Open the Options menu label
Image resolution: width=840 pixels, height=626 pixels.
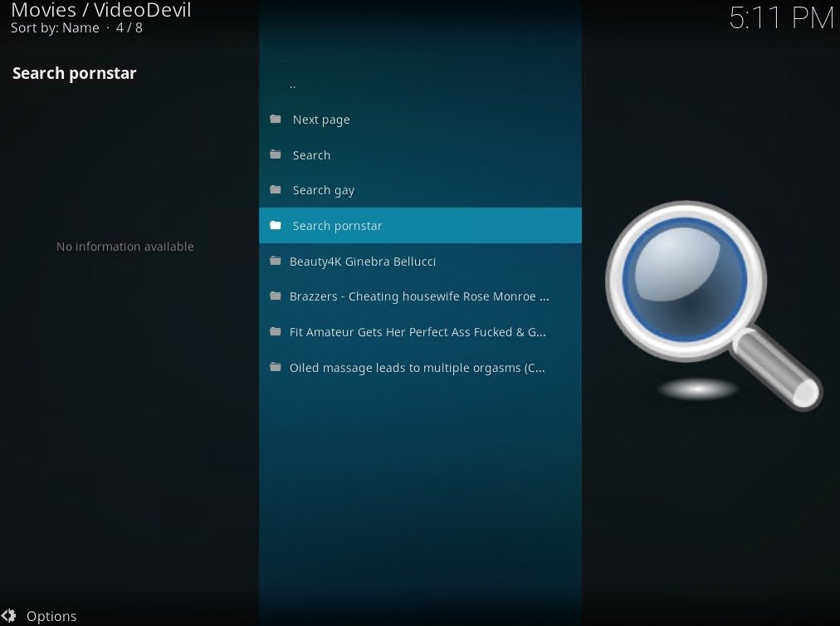tap(51, 616)
